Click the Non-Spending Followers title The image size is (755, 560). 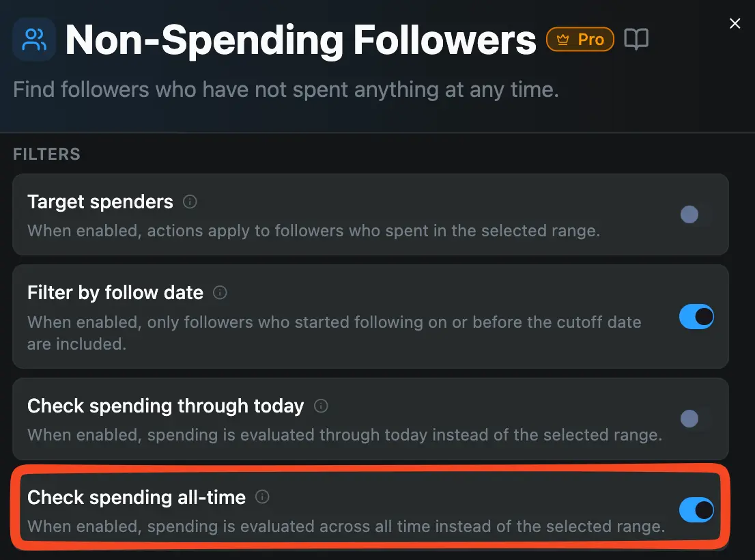300,40
